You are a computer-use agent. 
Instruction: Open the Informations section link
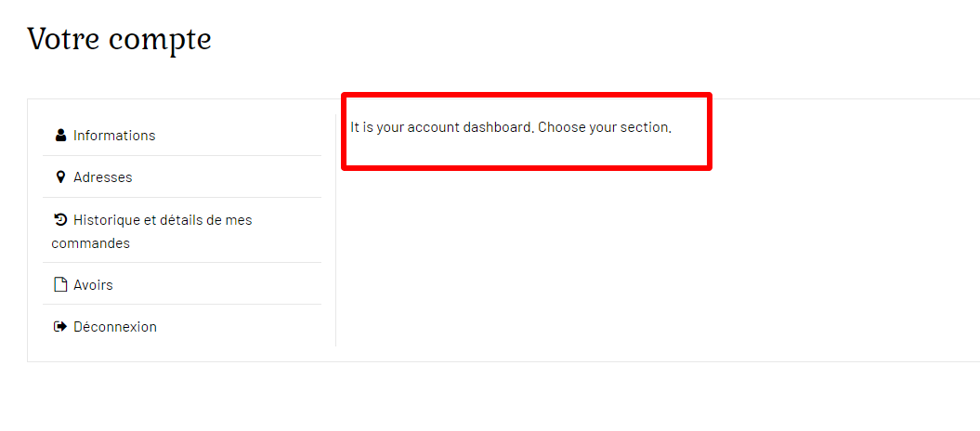[114, 136]
